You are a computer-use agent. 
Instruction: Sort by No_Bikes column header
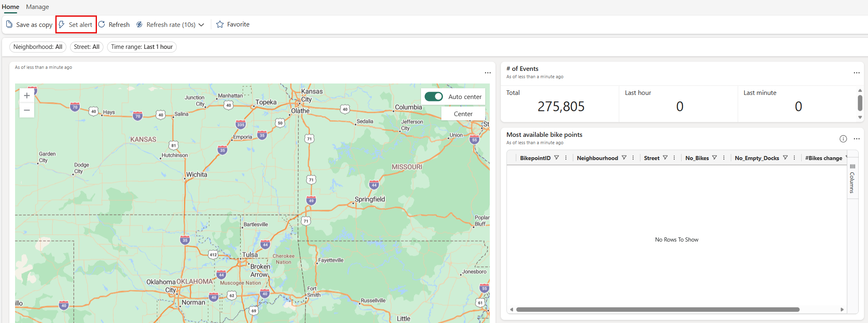pyautogui.click(x=697, y=158)
